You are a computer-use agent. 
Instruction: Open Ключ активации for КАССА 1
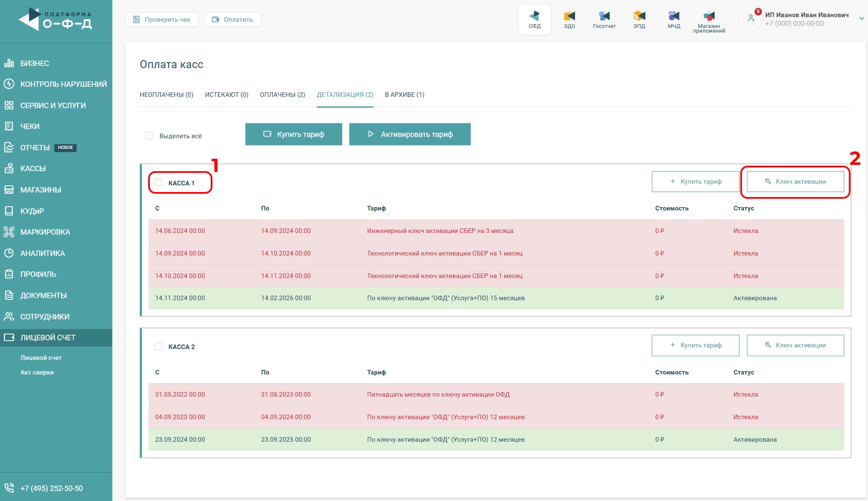(795, 182)
